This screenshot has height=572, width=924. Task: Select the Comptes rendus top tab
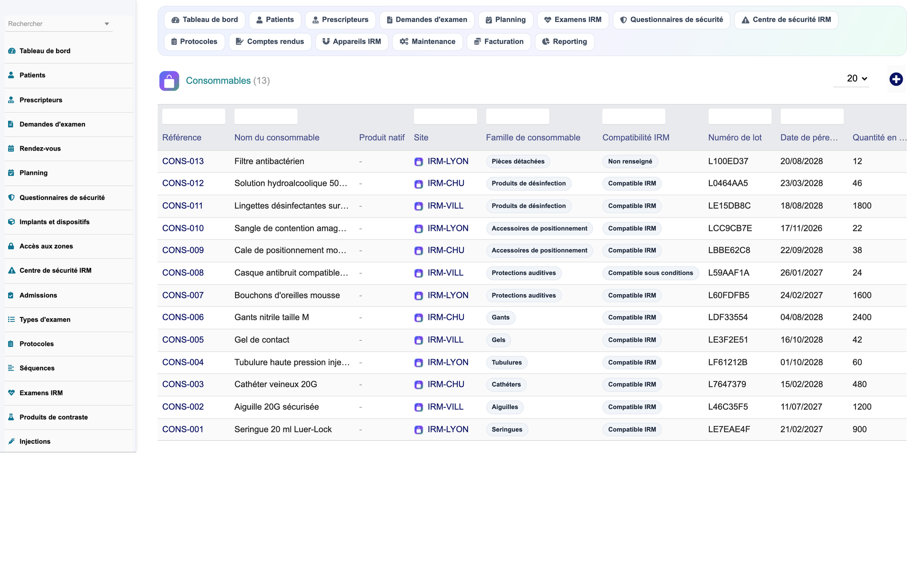(x=270, y=42)
